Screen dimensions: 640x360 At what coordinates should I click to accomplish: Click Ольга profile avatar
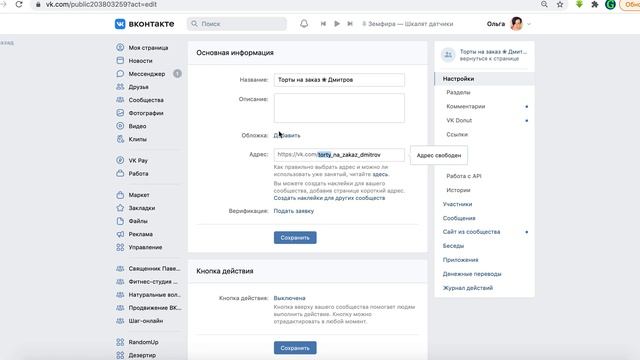coord(517,24)
